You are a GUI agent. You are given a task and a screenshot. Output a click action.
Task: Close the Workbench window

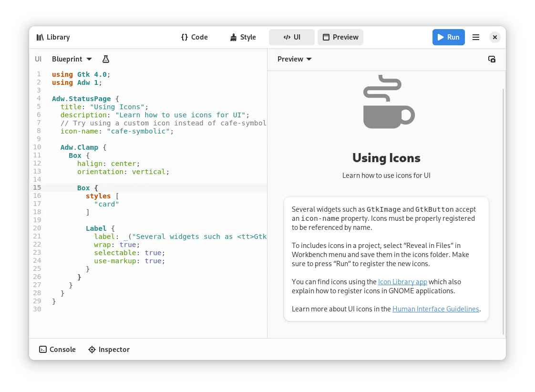pos(495,37)
